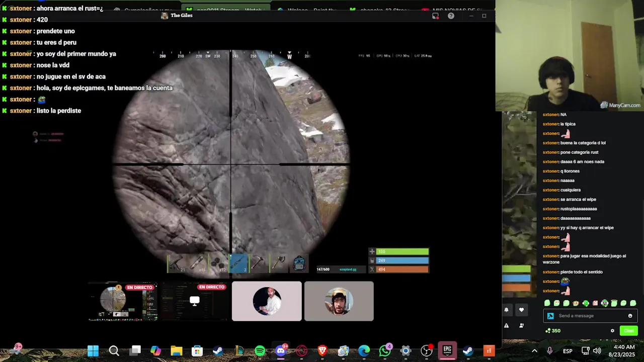Viewport: 644px width, 362px height.
Task: Click overlay message 'tu eres d peru'
Action: [56, 43]
